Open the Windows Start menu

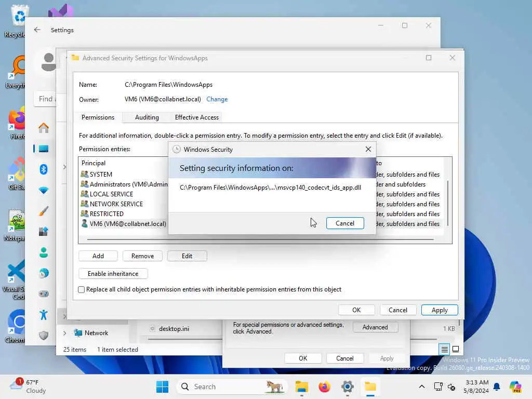click(162, 387)
